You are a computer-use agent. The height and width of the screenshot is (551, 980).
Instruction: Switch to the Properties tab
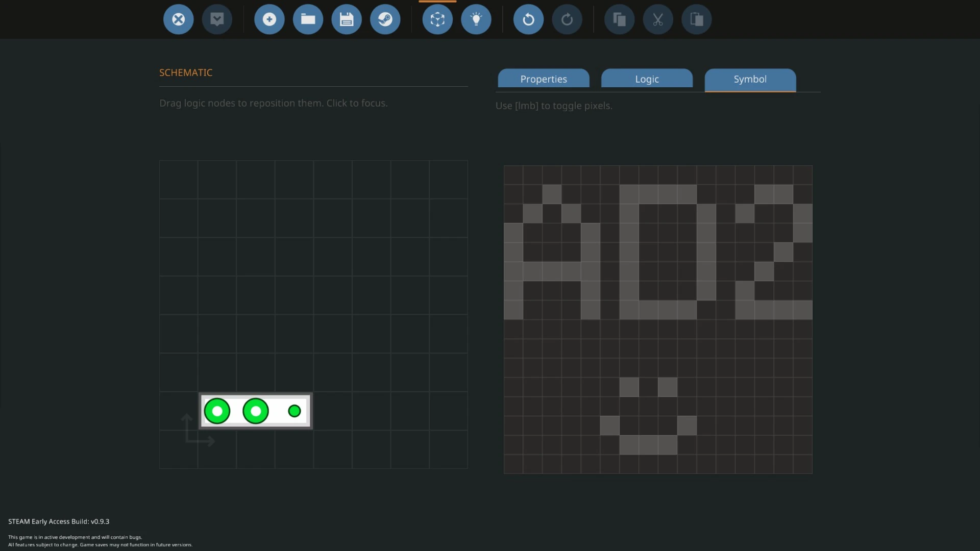coord(544,79)
